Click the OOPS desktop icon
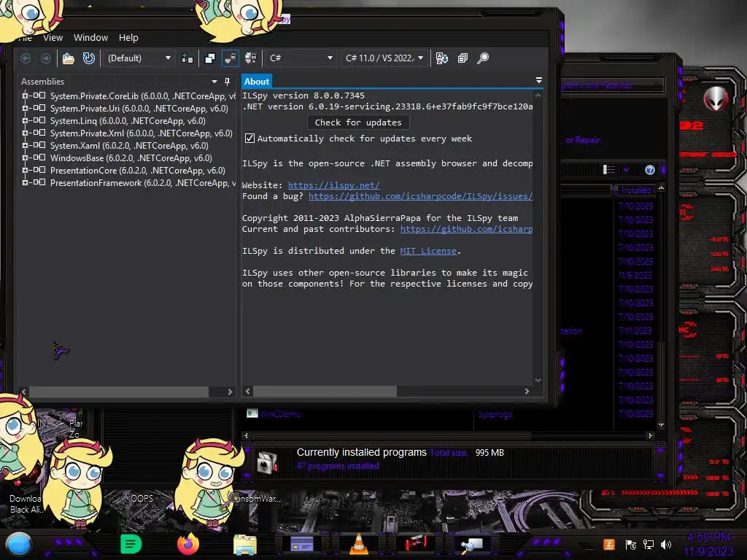 [142, 499]
